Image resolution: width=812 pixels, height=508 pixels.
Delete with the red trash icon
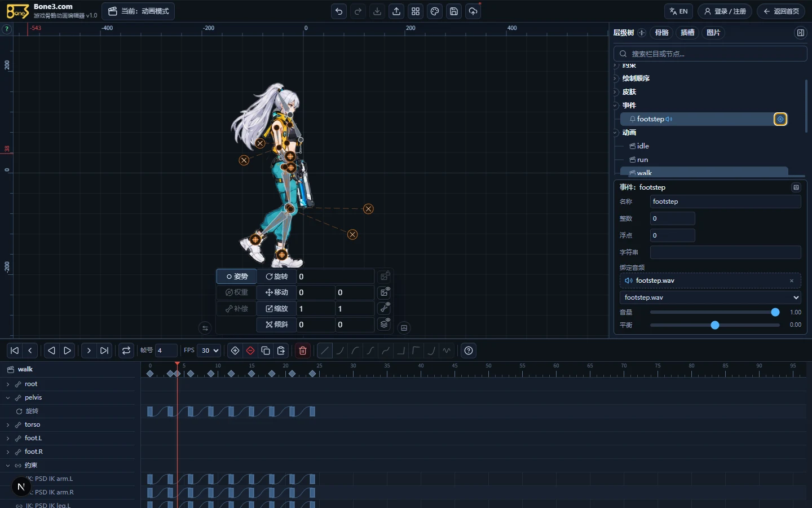pyautogui.click(x=303, y=351)
